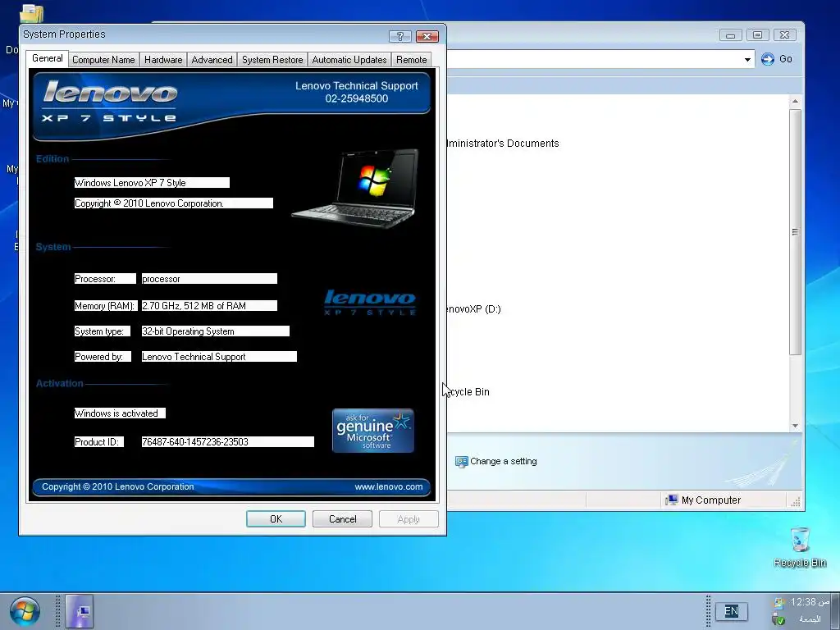Open the Automatic Updates tab
Viewport: 840px width, 630px height.
click(349, 59)
